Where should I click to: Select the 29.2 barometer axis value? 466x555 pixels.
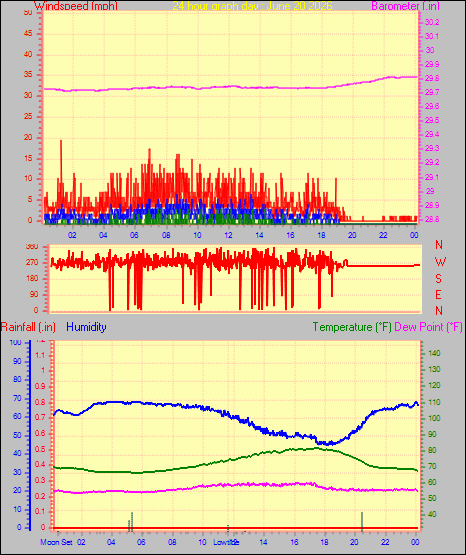[x=432, y=162]
